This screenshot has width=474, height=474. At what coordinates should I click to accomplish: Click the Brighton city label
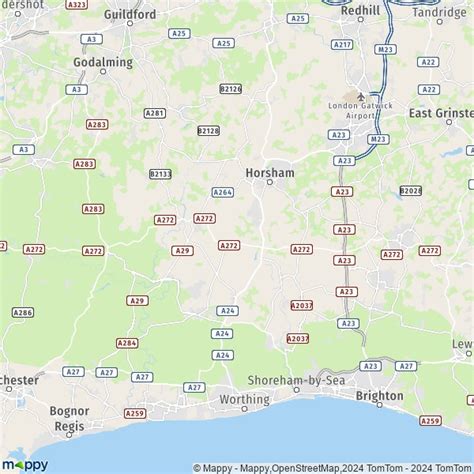tap(380, 396)
